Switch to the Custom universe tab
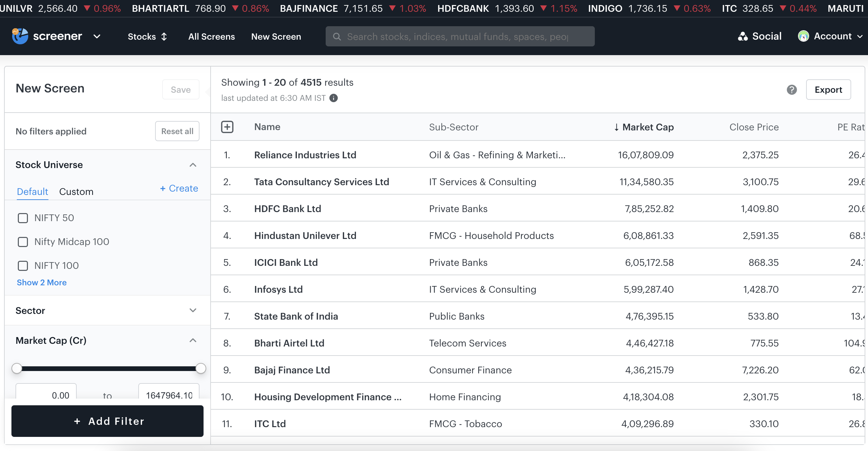 [x=76, y=192]
